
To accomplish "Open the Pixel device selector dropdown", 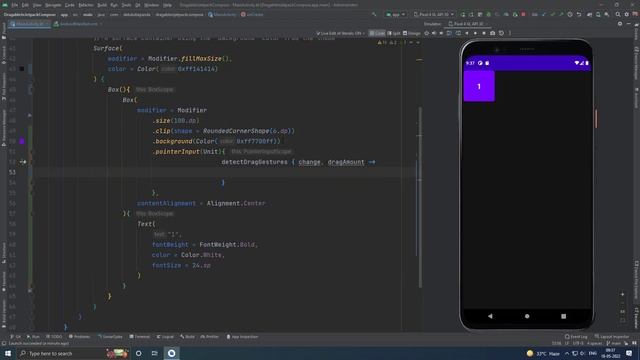I will (433, 14).
